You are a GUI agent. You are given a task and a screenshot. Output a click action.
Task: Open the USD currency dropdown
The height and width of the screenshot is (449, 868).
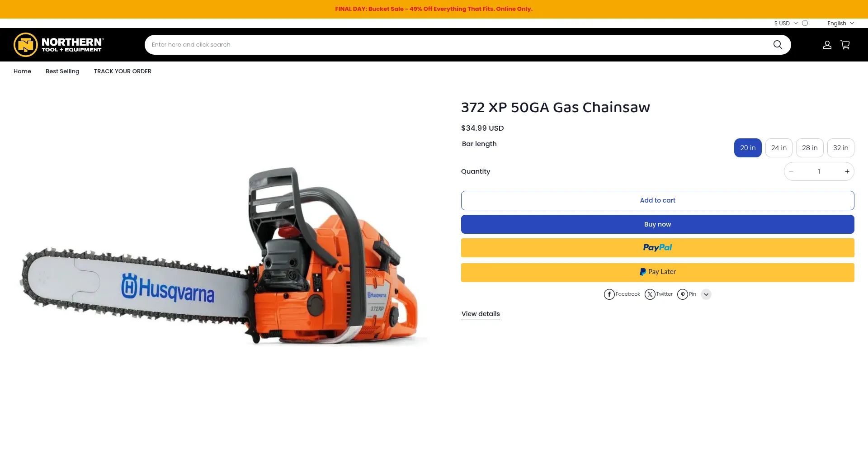pos(786,23)
